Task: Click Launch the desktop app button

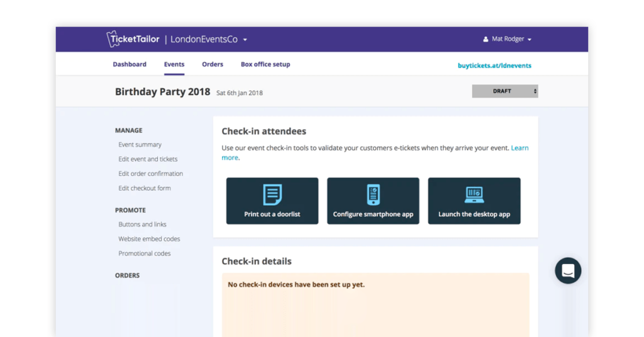Action: click(x=474, y=201)
